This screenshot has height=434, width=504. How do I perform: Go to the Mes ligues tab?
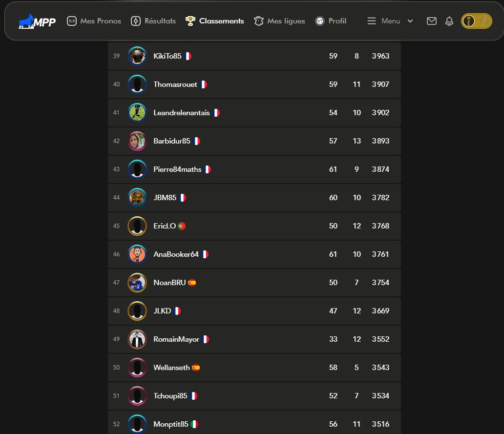[286, 21]
